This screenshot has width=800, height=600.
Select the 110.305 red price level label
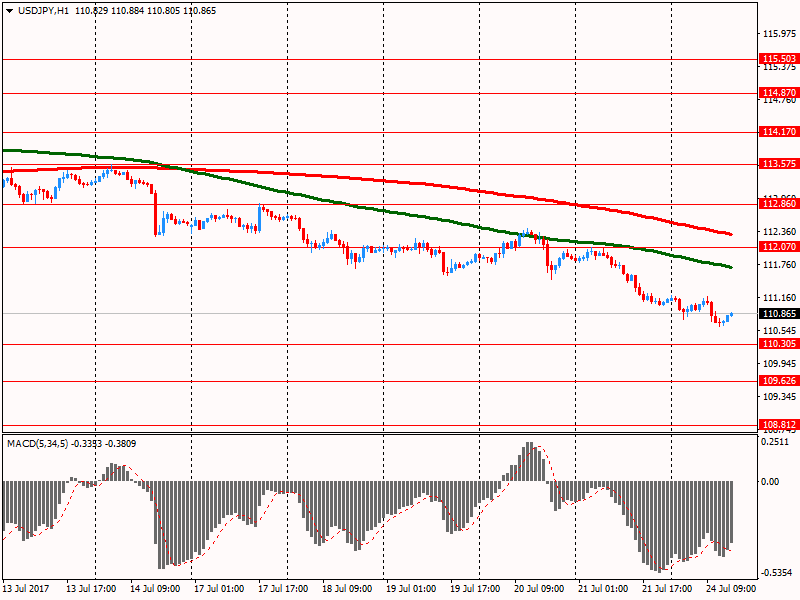click(779, 344)
